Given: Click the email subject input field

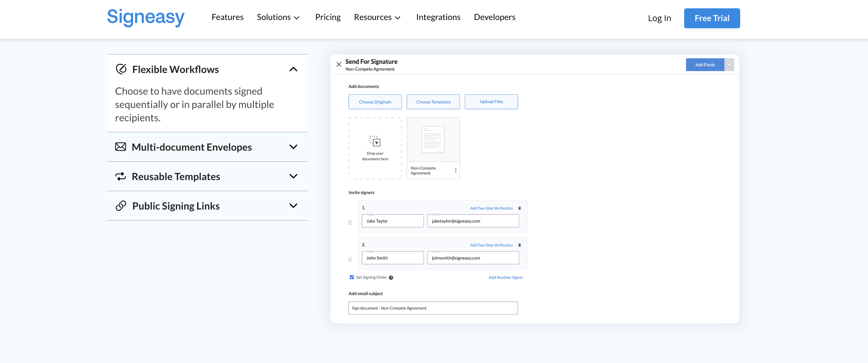Looking at the screenshot, I should point(433,308).
